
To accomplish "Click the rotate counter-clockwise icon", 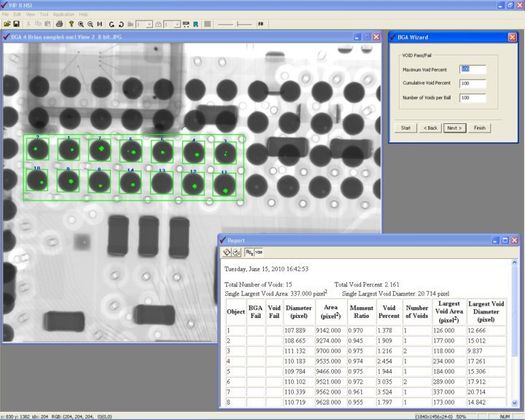I will (x=111, y=24).
